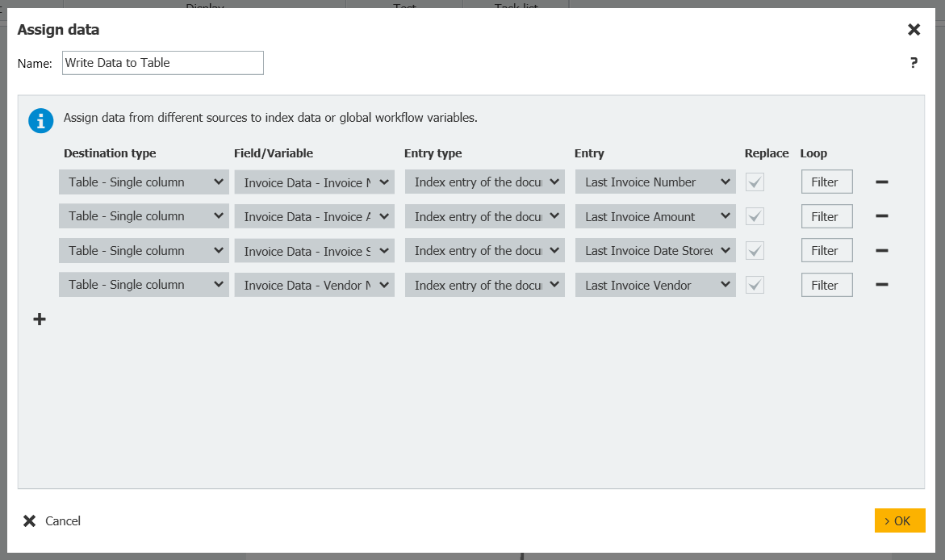Image resolution: width=945 pixels, height=560 pixels.
Task: Confirm the dialog with the OK button
Action: pos(899,520)
